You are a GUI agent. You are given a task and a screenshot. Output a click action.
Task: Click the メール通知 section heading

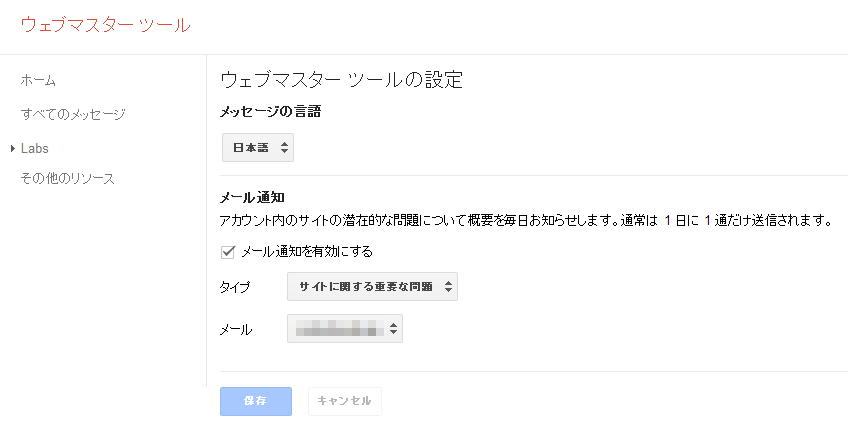pos(253,197)
